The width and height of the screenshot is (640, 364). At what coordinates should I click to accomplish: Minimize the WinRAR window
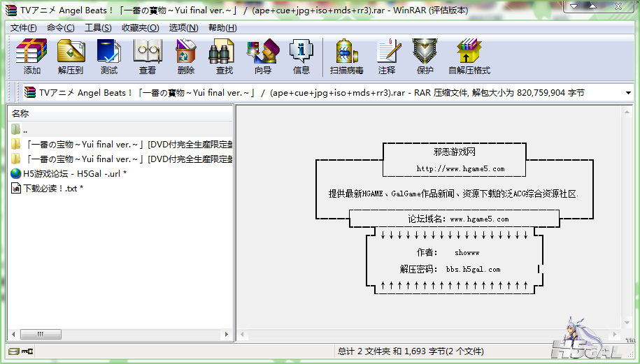(574, 6)
